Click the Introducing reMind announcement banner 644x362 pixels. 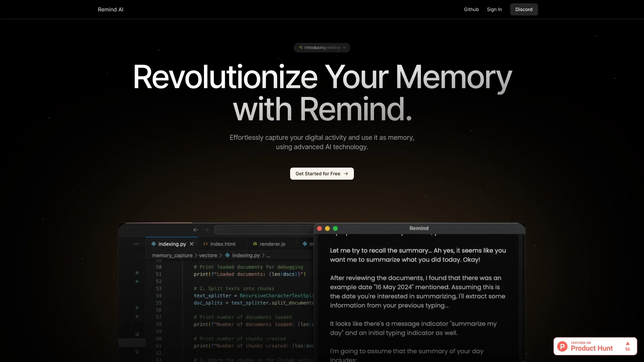coord(322,47)
